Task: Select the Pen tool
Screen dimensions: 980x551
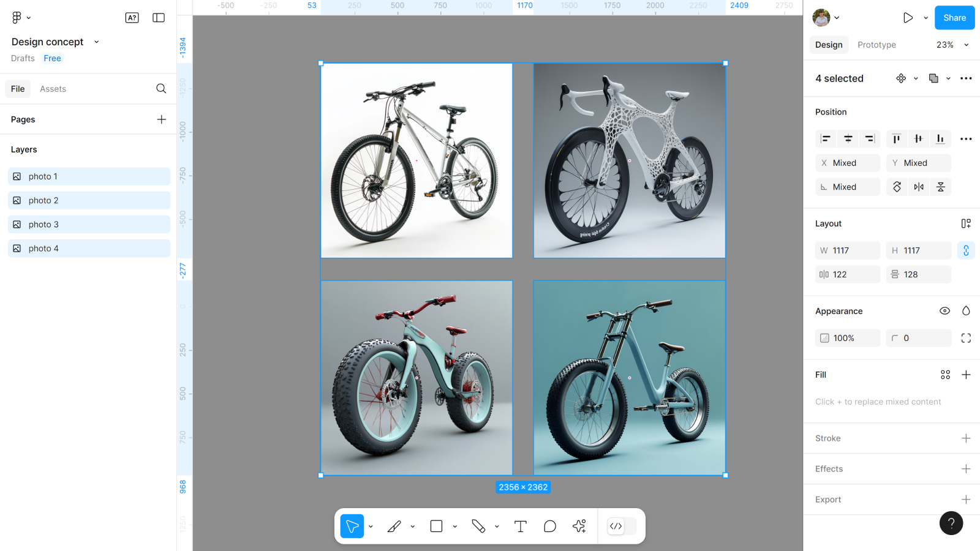Action: tap(394, 527)
